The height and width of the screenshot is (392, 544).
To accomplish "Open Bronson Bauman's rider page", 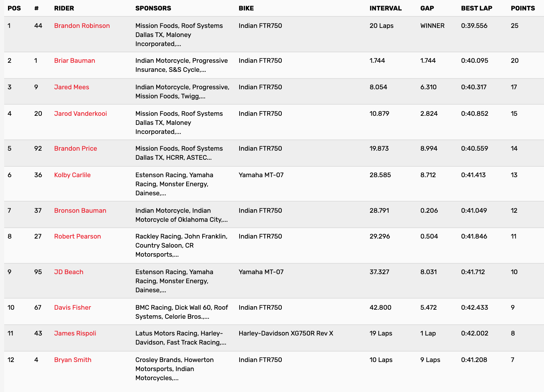I will pyautogui.click(x=80, y=211).
